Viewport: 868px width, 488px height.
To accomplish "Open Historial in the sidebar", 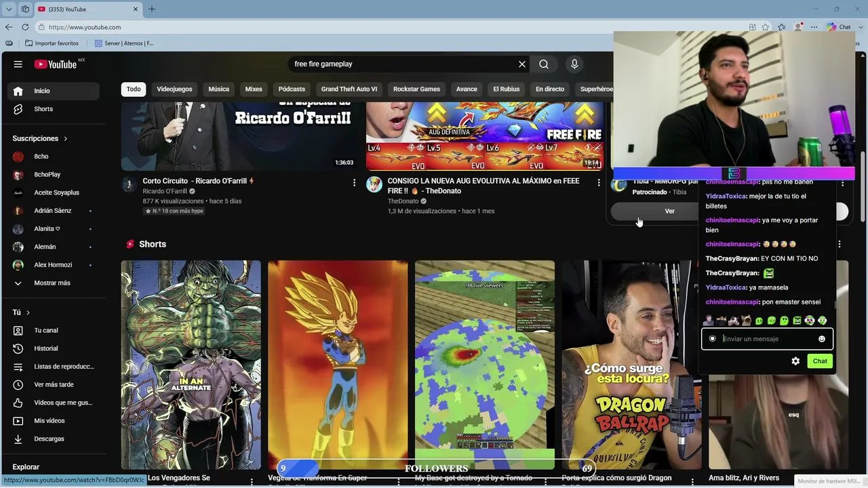I will tap(54, 348).
